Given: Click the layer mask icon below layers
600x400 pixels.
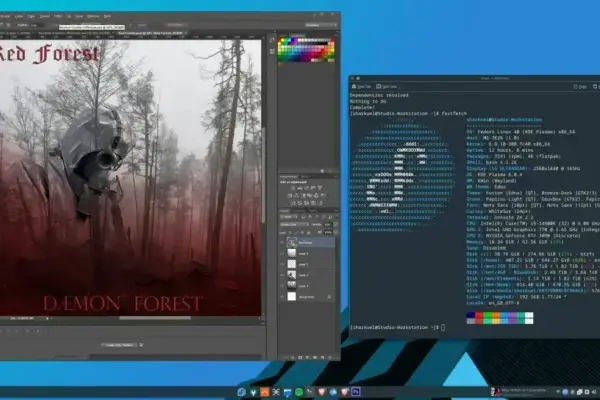Looking at the screenshot, I should (300, 358).
